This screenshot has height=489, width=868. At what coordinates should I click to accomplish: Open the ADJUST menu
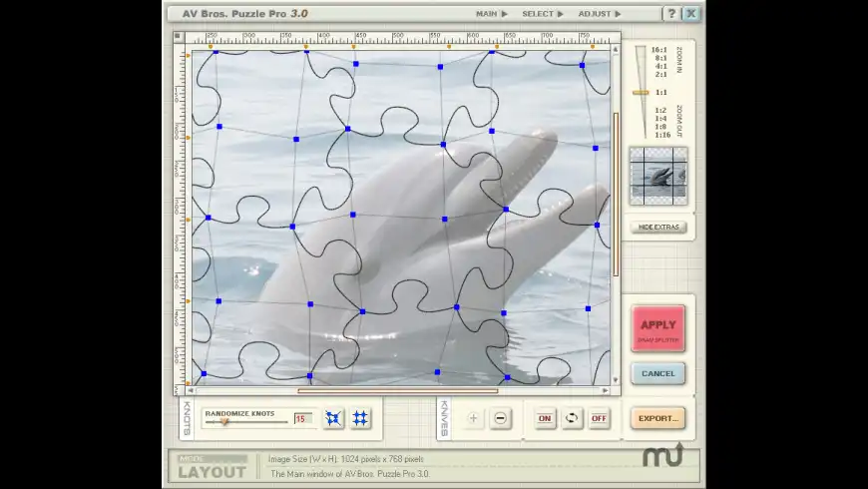coord(600,14)
